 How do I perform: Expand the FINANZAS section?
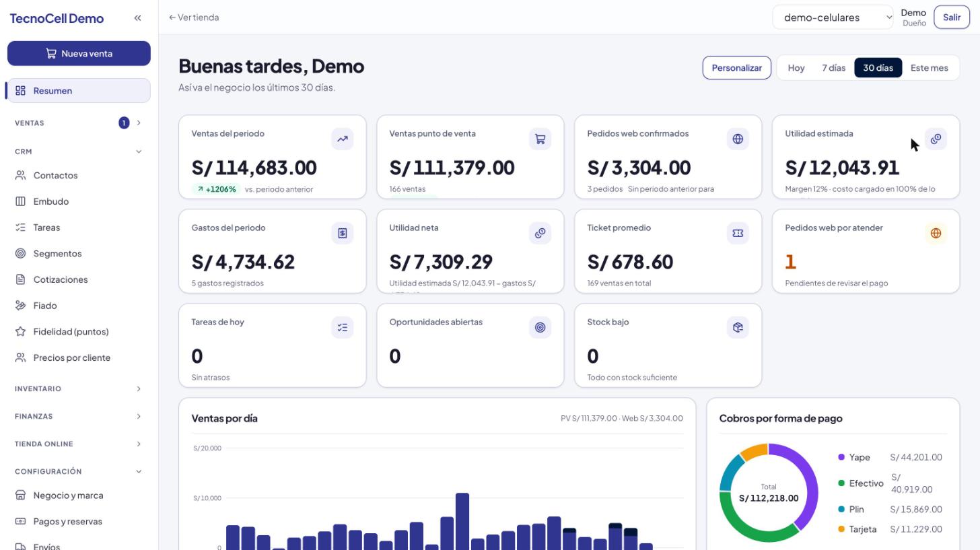point(79,417)
